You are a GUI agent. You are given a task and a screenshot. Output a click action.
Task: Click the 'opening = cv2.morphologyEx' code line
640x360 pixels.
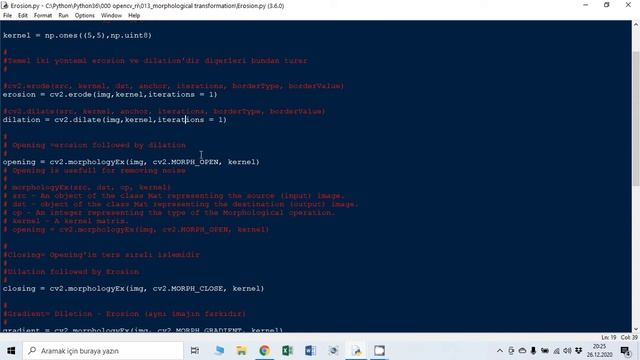(x=131, y=162)
